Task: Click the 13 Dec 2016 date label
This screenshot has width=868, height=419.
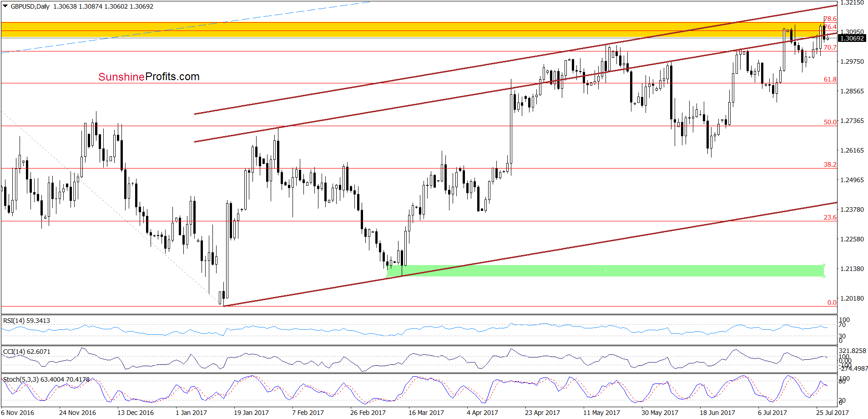Action: pyautogui.click(x=136, y=413)
